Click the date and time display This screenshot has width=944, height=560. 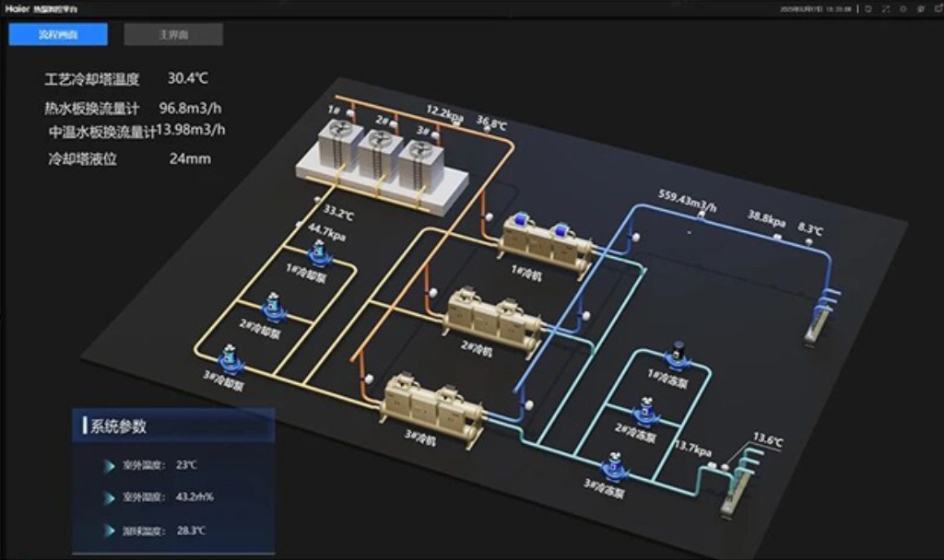tap(816, 9)
